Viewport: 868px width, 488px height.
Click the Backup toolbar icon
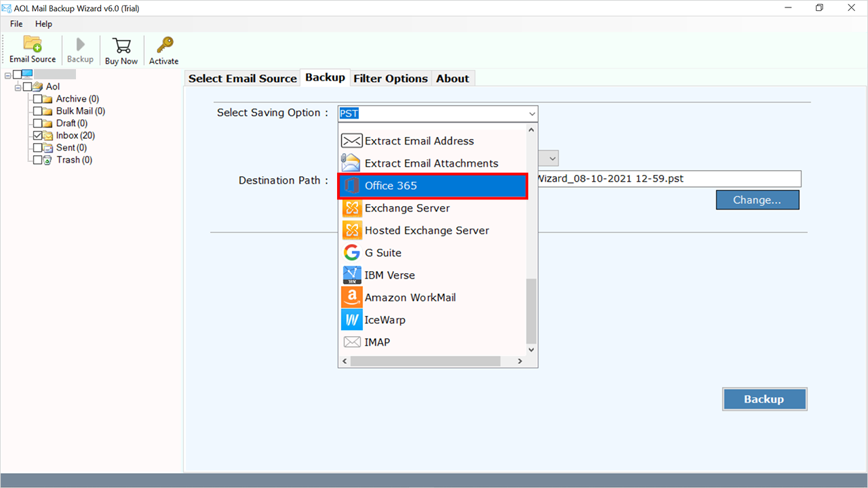coord(80,45)
